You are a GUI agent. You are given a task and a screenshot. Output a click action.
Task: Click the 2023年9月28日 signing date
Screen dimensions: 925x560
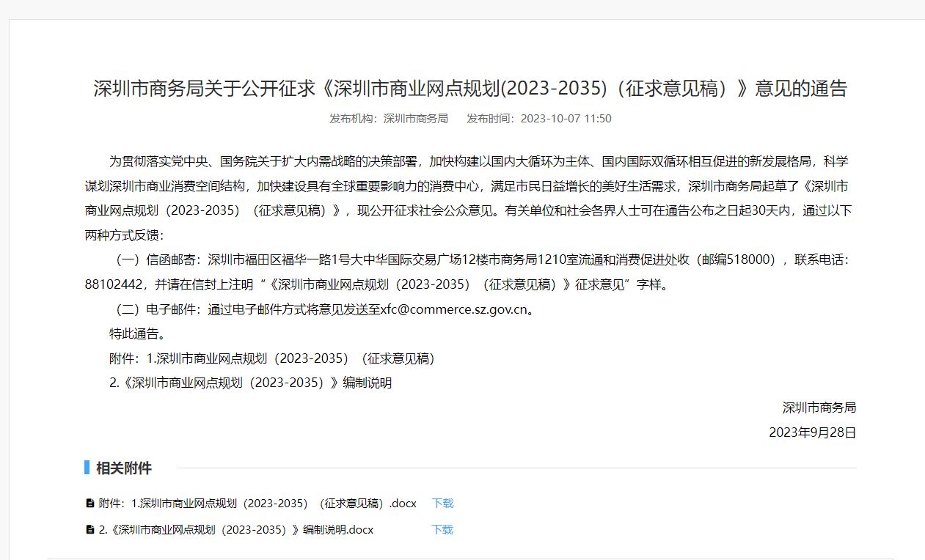812,432
